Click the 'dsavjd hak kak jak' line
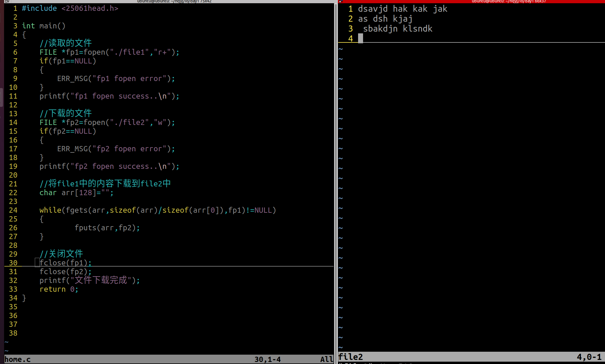 point(402,9)
